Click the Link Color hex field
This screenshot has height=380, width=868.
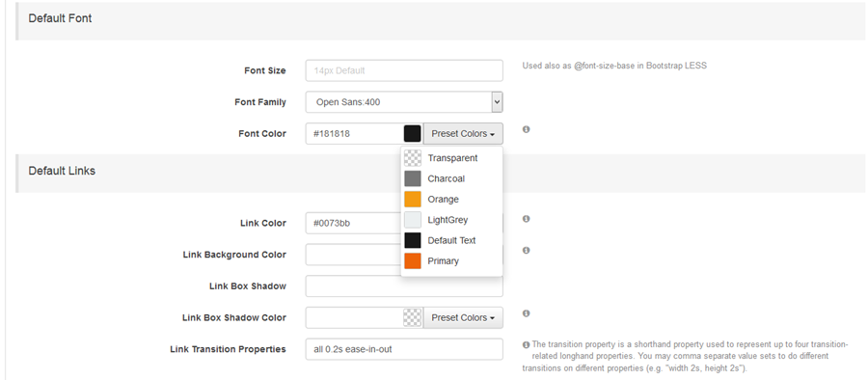pos(353,223)
